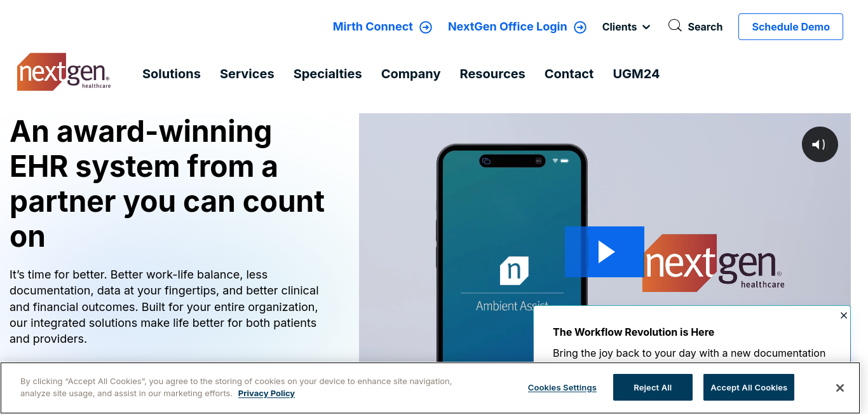Click the Schedule Demo button
This screenshot has height=414, width=868.
[790, 27]
